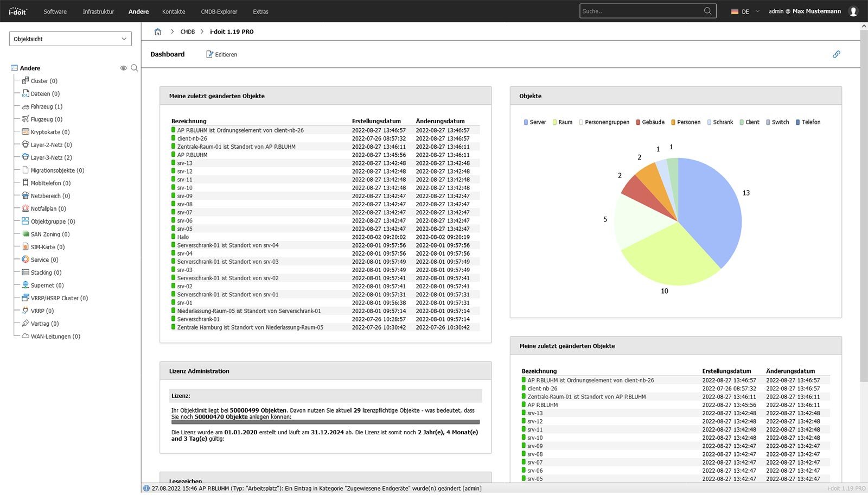Click the VRRP/HSRP Cluster icon
Viewport: 868px width, 500px height.
tap(25, 298)
